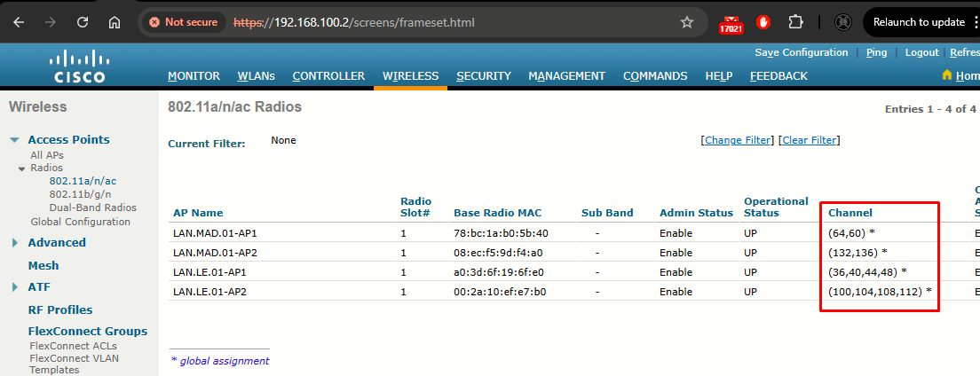Open All APs in the sidebar
The width and height of the screenshot is (980, 376).
tap(47, 155)
